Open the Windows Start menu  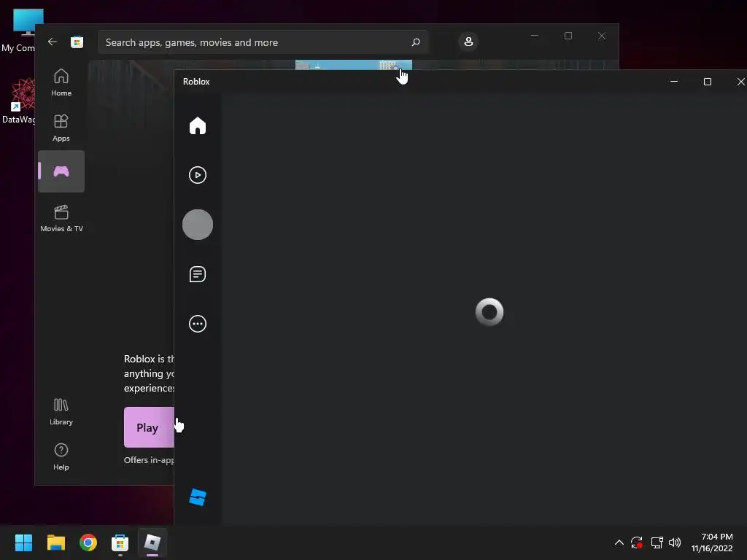[23, 542]
